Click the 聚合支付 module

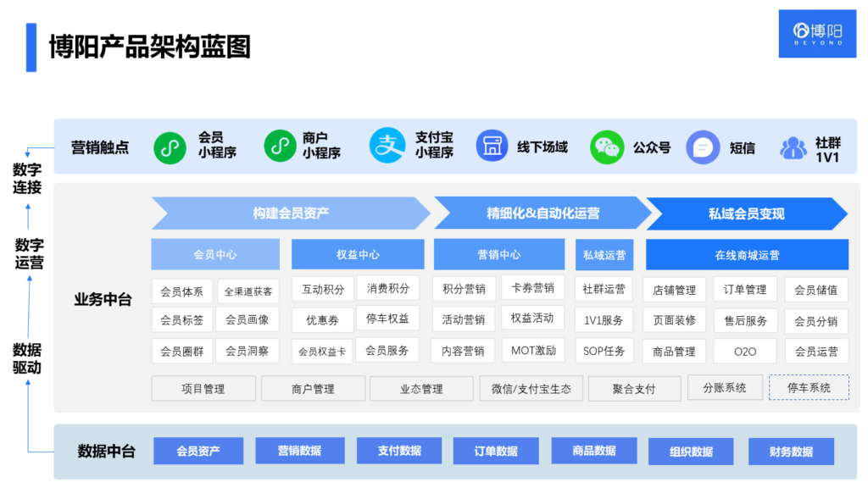click(634, 388)
